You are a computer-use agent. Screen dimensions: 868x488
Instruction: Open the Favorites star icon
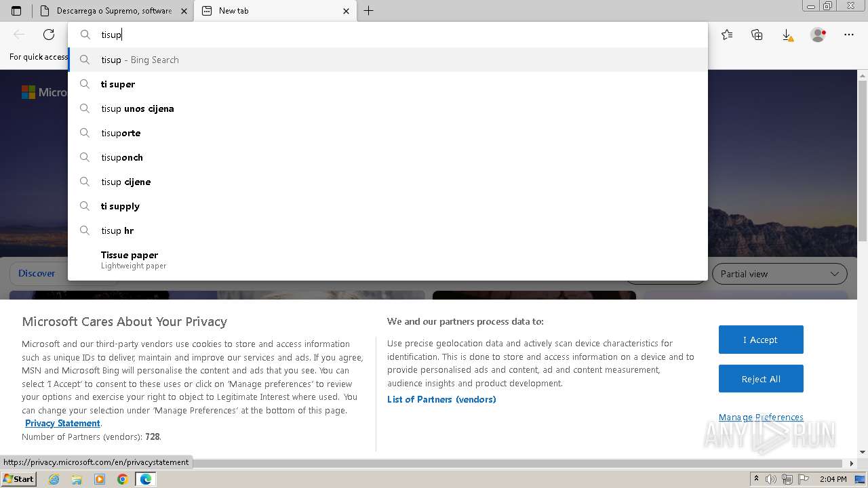(727, 35)
